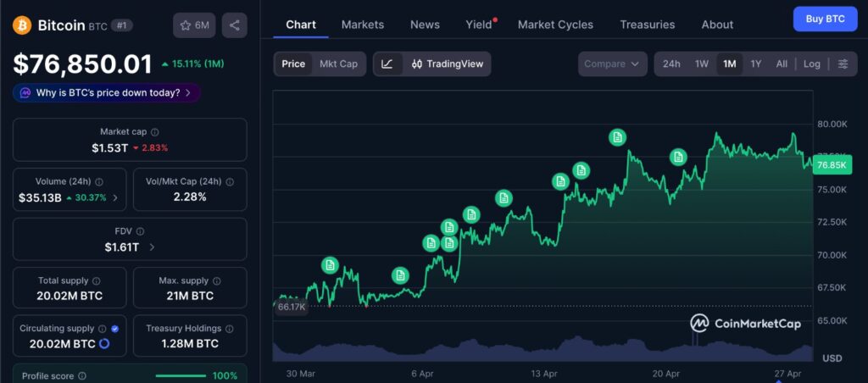Open the About tab
The width and height of the screenshot is (868, 383).
tap(717, 25)
